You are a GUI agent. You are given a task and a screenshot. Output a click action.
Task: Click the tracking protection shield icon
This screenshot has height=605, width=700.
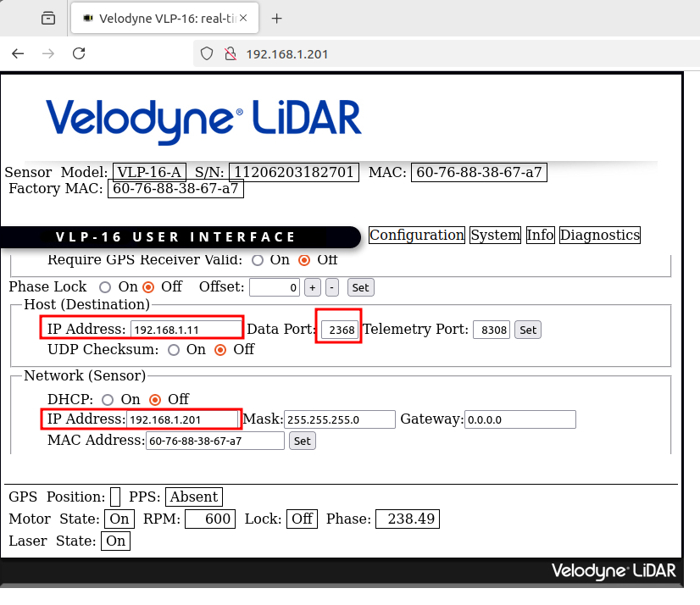pos(206,54)
